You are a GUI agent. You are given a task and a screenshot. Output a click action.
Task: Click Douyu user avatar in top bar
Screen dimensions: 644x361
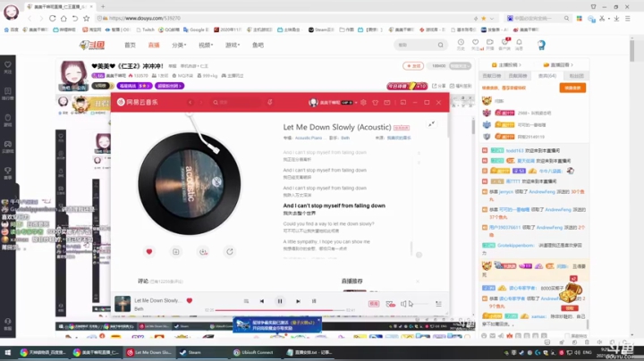[x=541, y=45]
